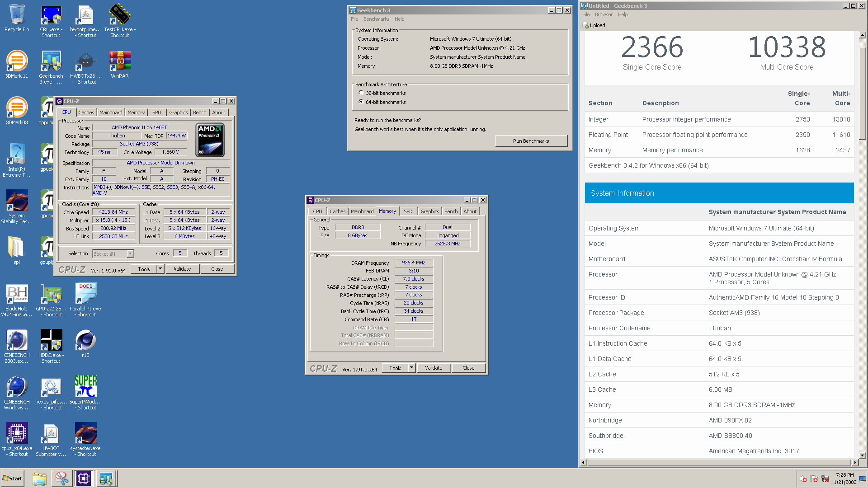Open the r15 Cinebench icon

85,344
